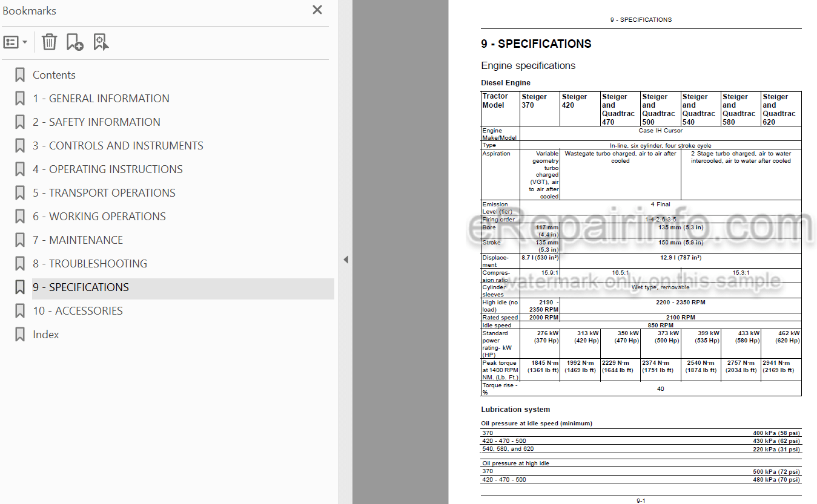Viewport: 817px width, 504px height.
Task: Click the '400 kPa (58 psi)' oil pressure value
Action: coord(776,433)
